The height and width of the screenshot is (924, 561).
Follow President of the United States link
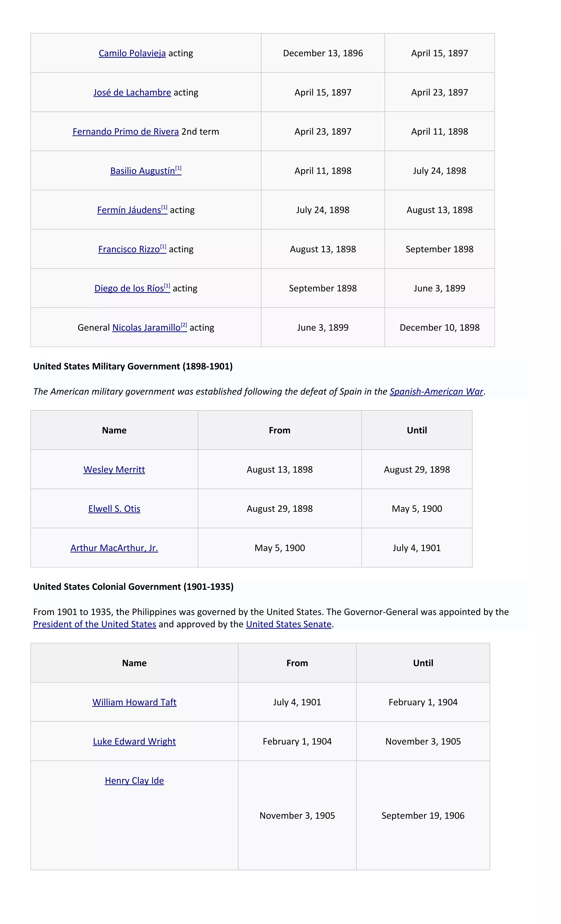(95, 624)
